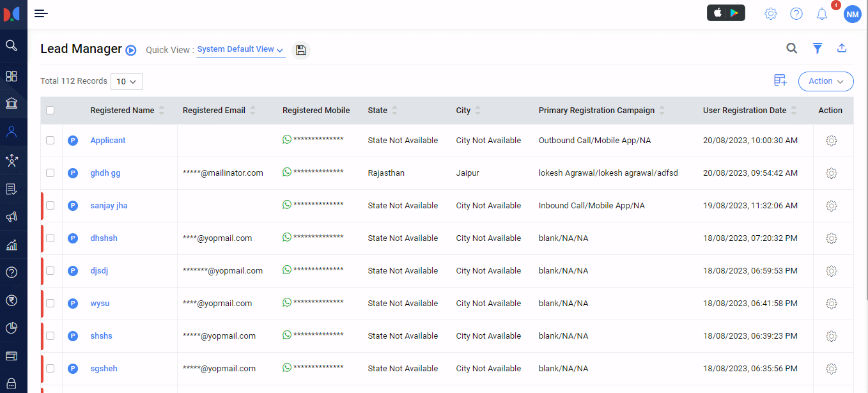Click the sidebar search magnifier icon
The height and width of the screenshot is (393, 868).
12,45
